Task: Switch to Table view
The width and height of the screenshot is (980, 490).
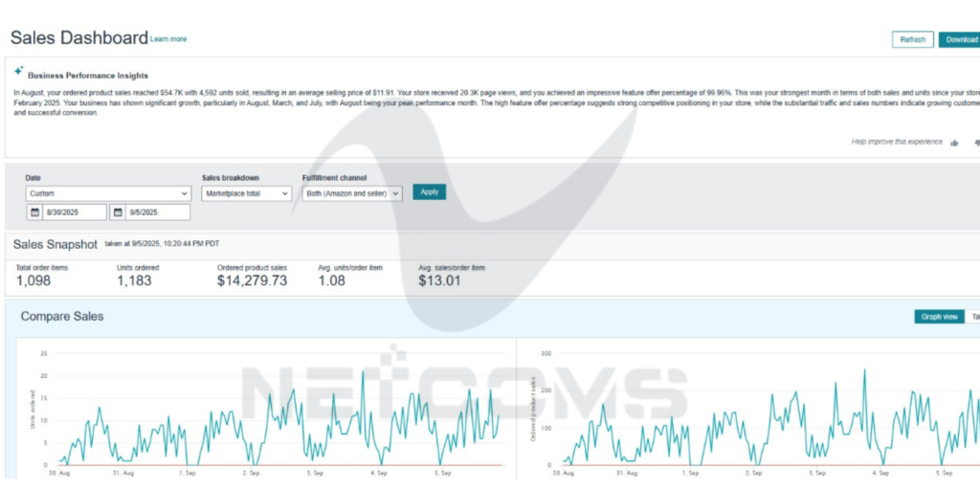Action: pyautogui.click(x=974, y=317)
